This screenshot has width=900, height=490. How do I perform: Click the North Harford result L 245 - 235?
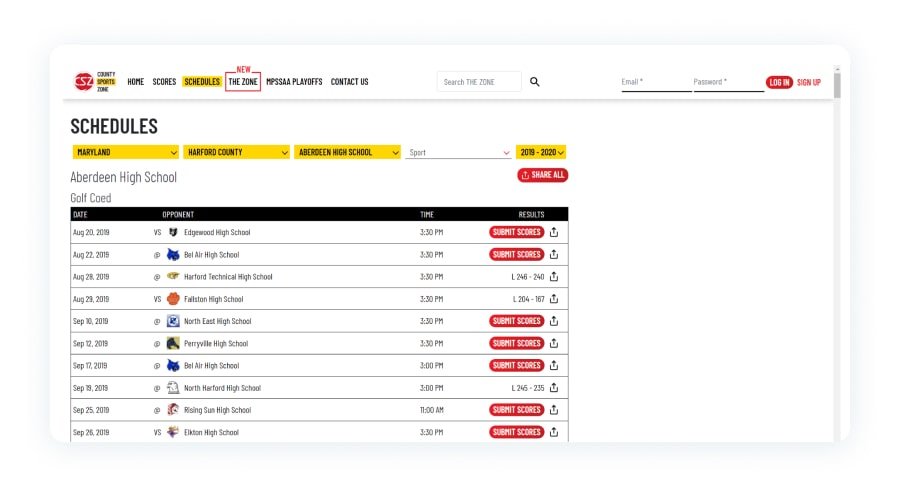click(x=527, y=388)
